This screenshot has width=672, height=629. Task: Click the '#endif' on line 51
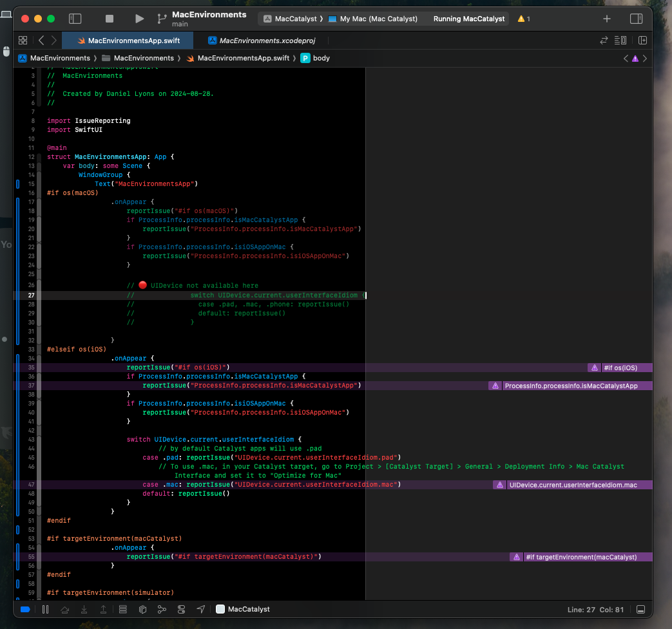coord(59,521)
